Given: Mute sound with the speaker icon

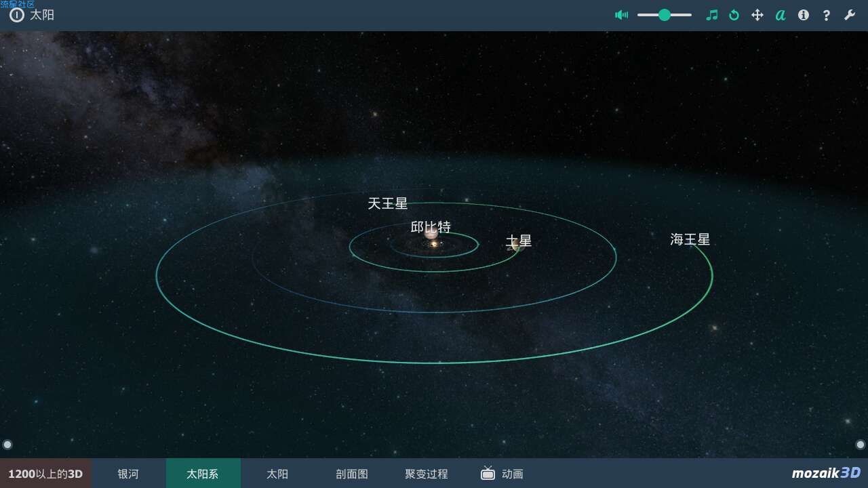Looking at the screenshot, I should [622, 15].
